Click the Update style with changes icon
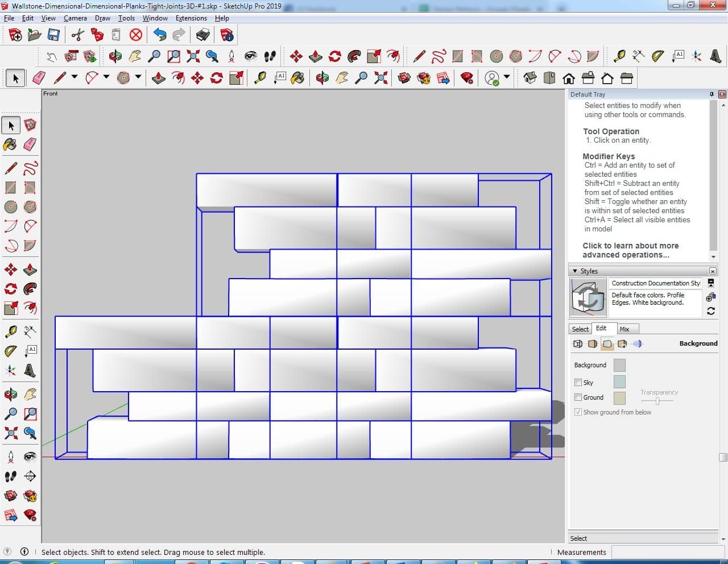Viewport: 728px width, 564px height. (710, 311)
